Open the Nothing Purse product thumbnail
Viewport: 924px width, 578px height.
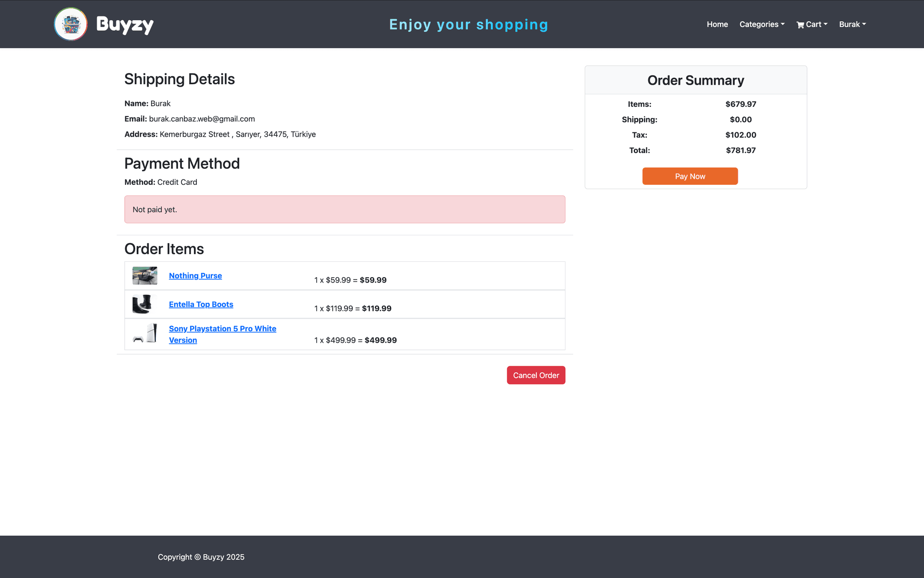(144, 275)
